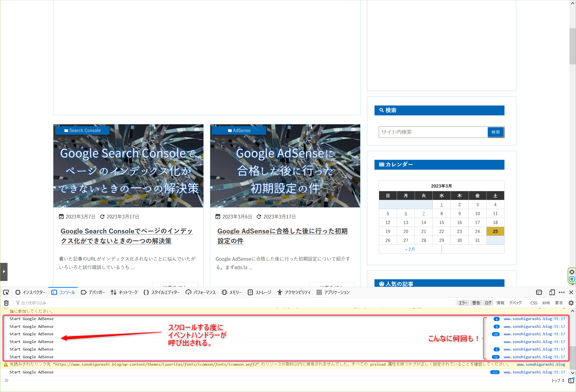Open the Google AdSense article title link
Screen dimensions: 576x392
point(282,236)
